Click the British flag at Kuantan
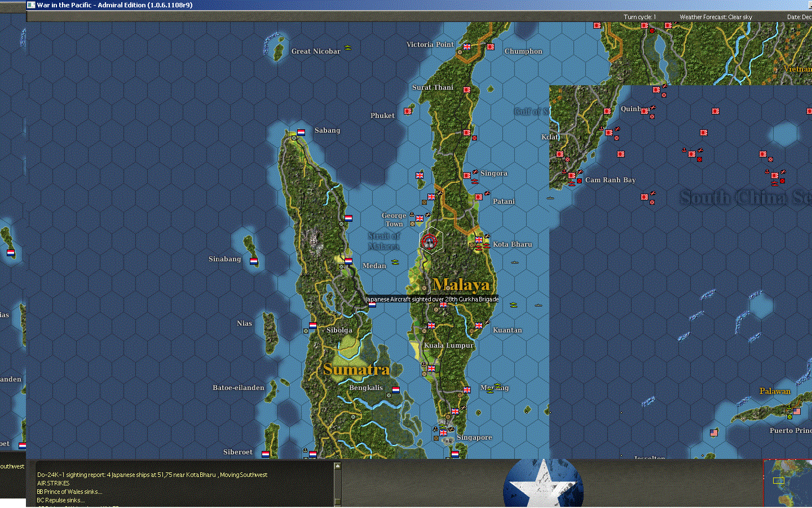812x508 pixels. click(479, 326)
